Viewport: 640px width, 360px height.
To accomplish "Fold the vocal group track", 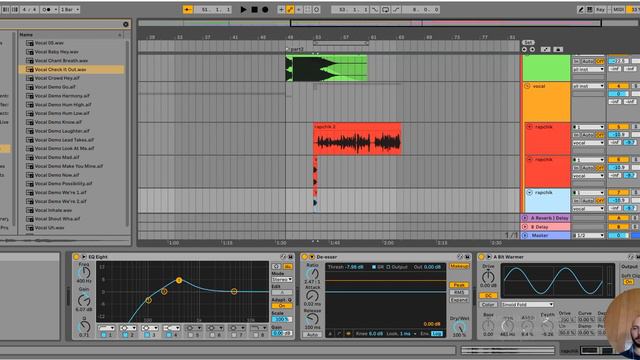I will coord(527,86).
